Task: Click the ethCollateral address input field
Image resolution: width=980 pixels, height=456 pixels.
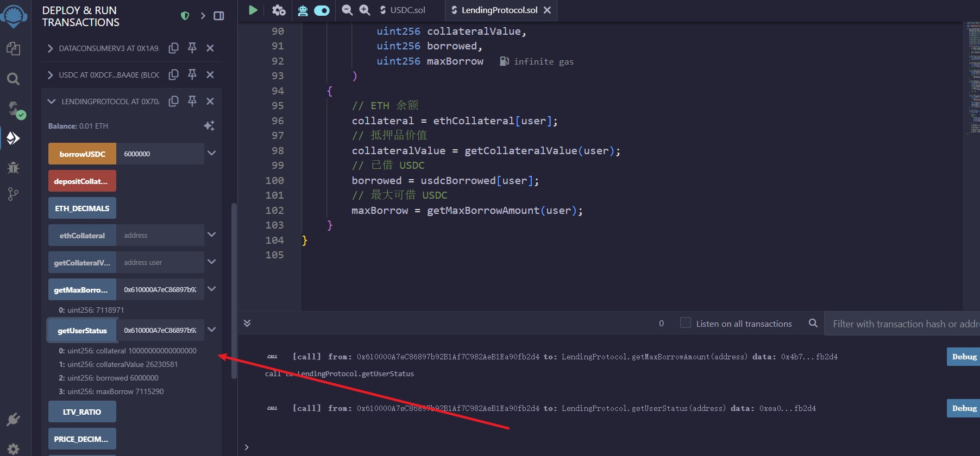Action: click(x=160, y=235)
